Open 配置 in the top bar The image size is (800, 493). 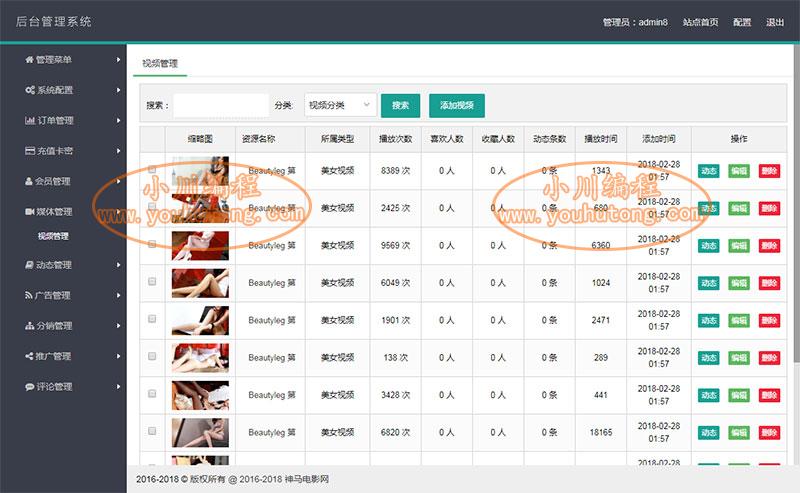pos(742,22)
